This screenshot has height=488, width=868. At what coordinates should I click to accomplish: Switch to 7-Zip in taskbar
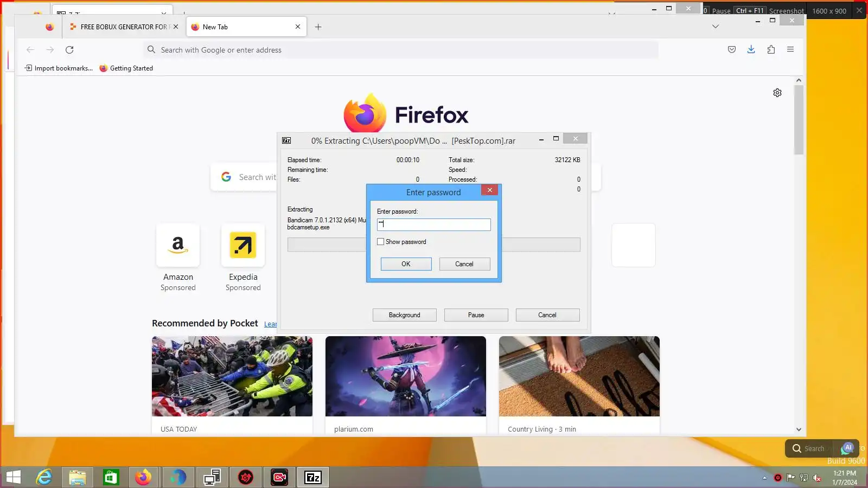(x=313, y=477)
